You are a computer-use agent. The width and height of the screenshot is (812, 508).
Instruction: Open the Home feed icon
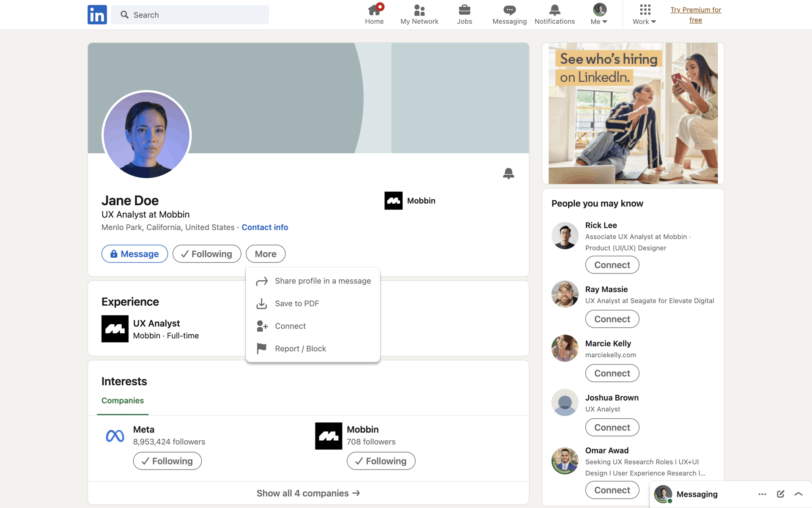pyautogui.click(x=374, y=14)
